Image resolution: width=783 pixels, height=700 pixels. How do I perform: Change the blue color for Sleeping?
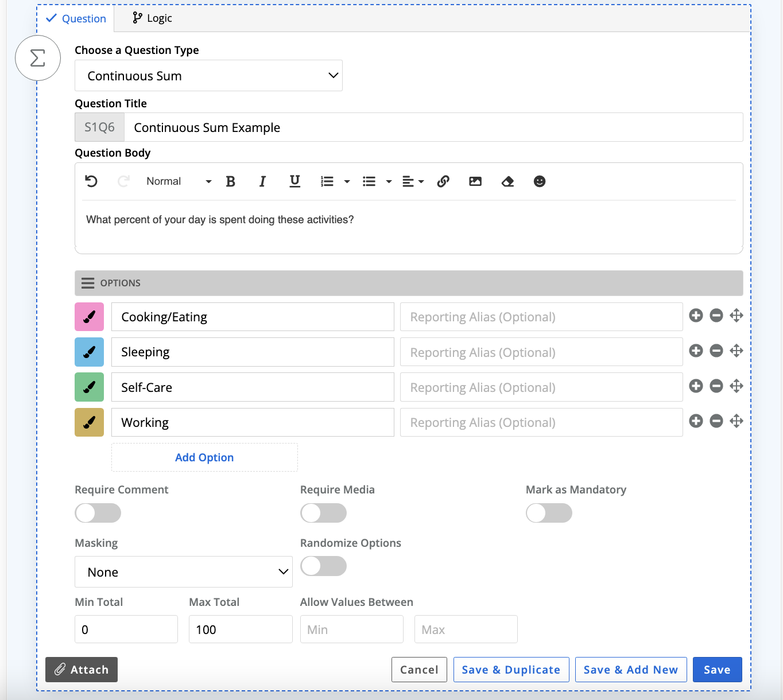coord(90,352)
